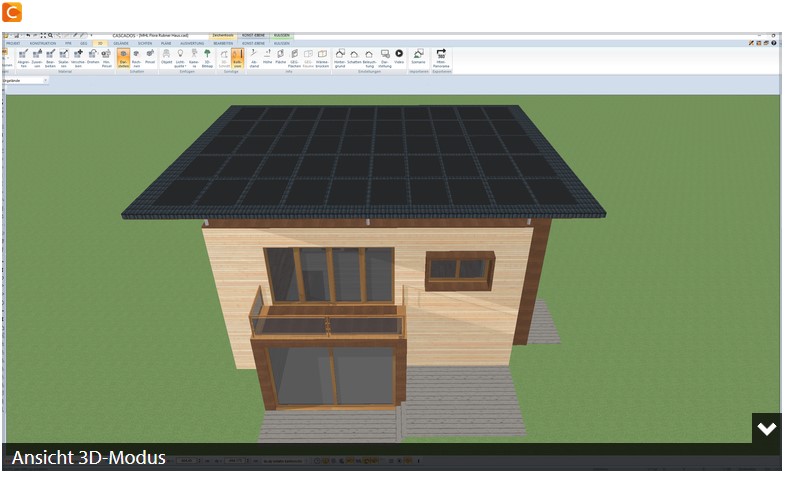Toggle the Kollision button
The image size is (785, 477).
(237, 58)
